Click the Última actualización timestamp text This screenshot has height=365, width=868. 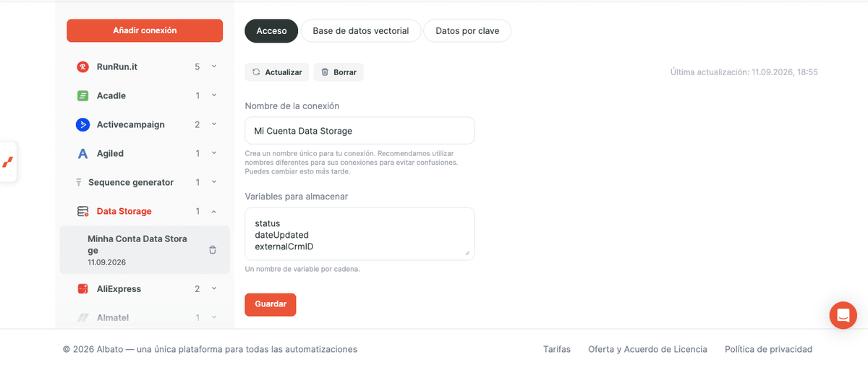[x=744, y=72]
